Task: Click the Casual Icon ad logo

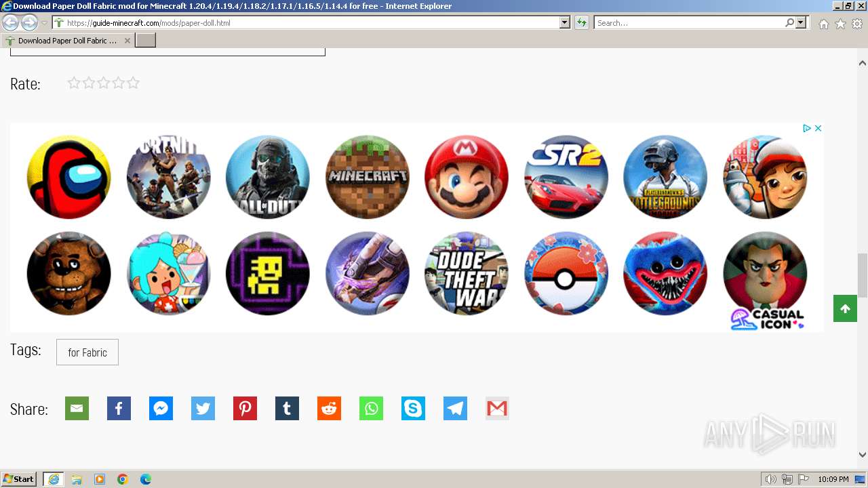Action: [x=767, y=319]
